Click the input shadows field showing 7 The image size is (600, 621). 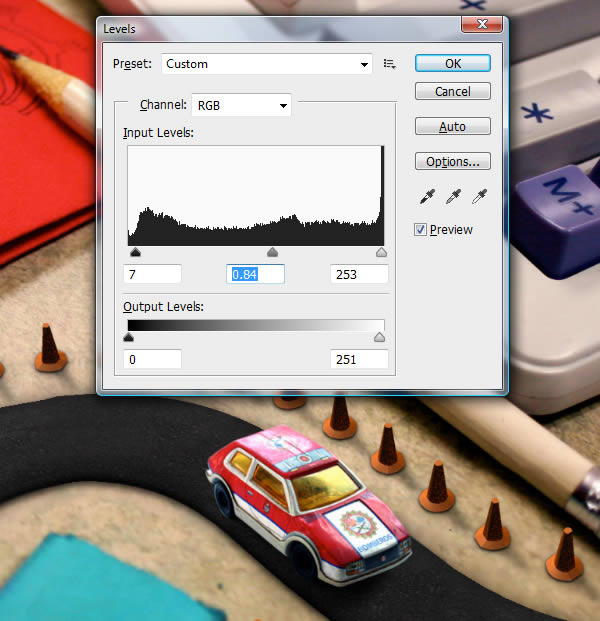(x=152, y=274)
